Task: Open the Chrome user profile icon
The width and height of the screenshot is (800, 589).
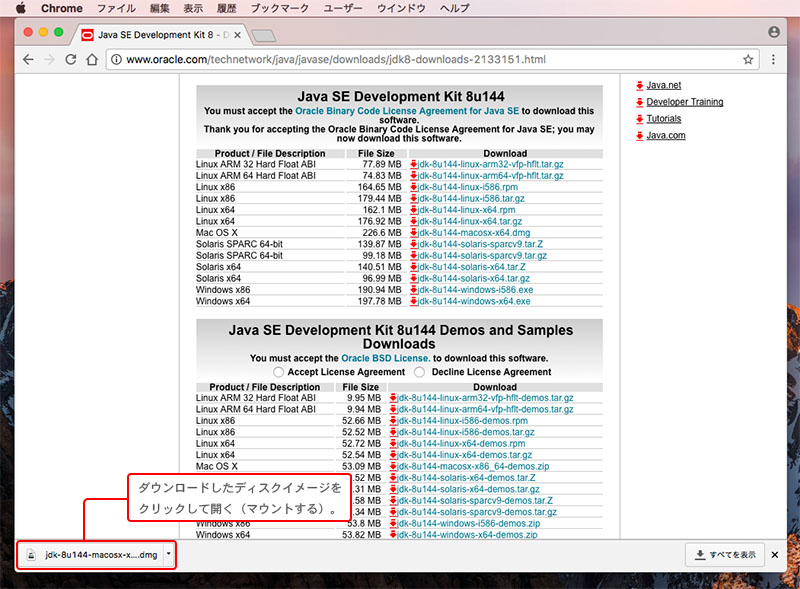Action: [774, 32]
